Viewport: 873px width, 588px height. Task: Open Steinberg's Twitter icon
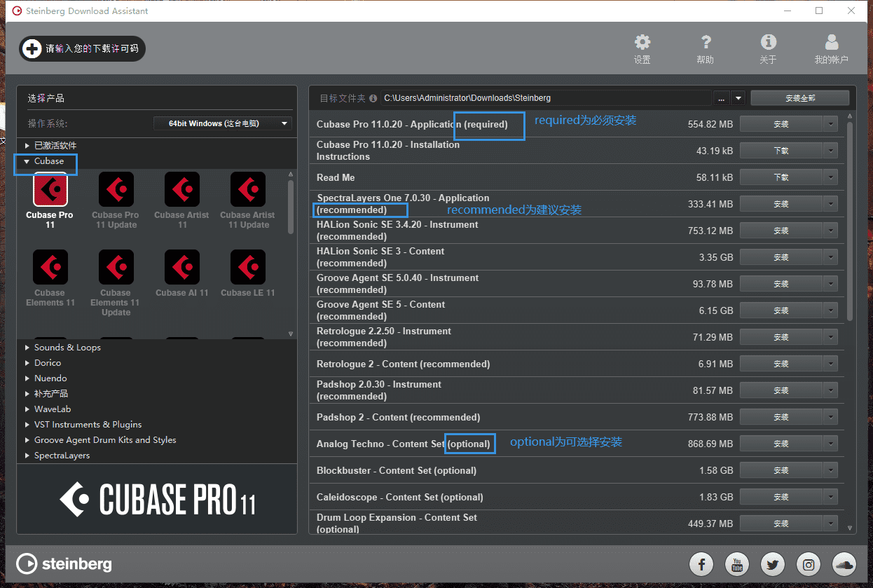(773, 563)
